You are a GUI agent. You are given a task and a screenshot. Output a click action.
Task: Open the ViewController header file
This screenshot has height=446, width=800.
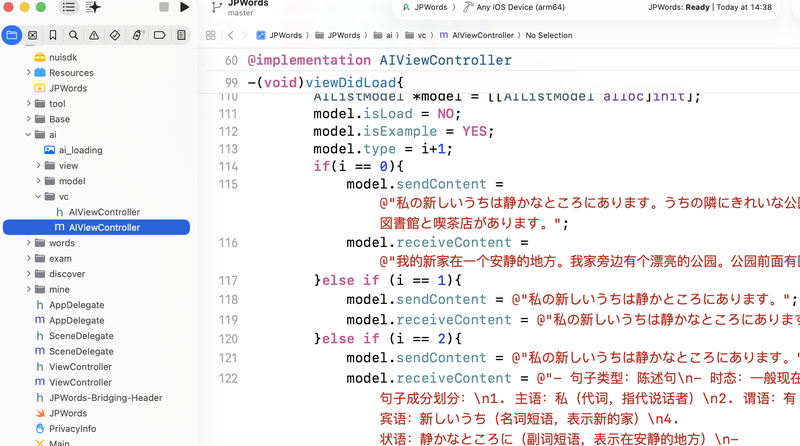73,367
